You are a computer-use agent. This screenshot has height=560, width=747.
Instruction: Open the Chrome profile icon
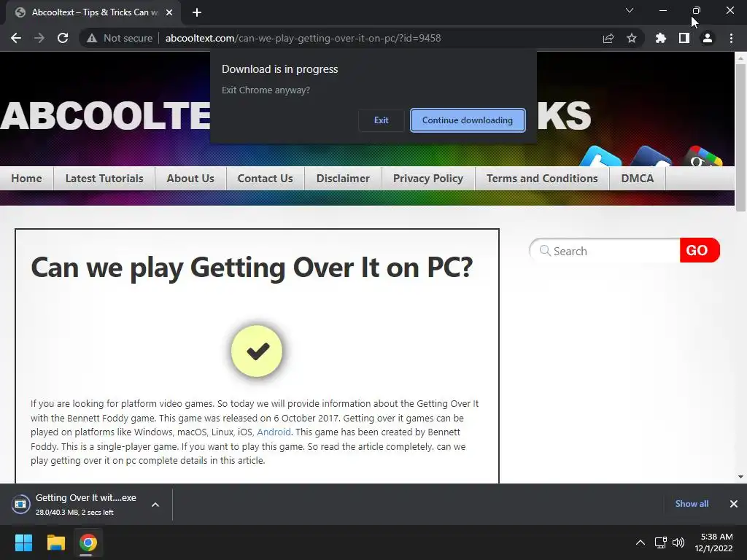click(708, 38)
